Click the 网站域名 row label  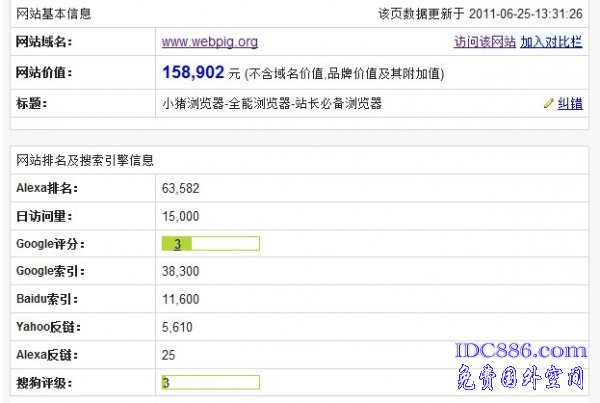coord(45,42)
